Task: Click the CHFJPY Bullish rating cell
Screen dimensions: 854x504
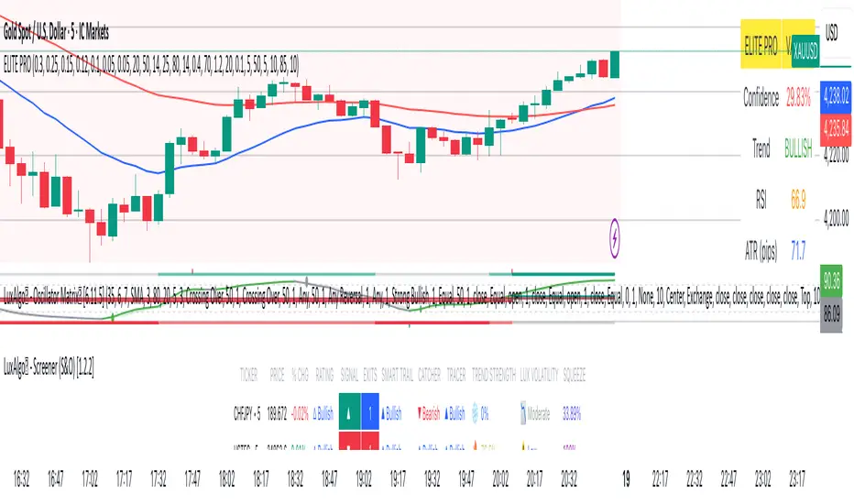Action: click(x=323, y=413)
